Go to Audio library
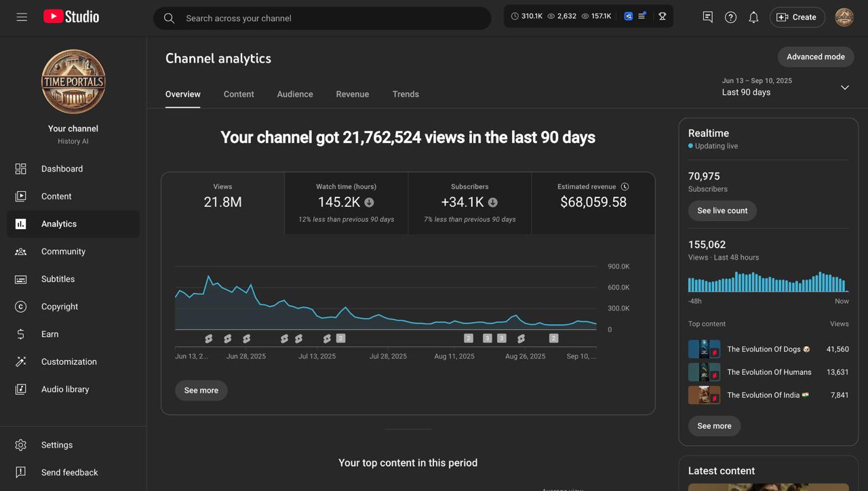 65,389
